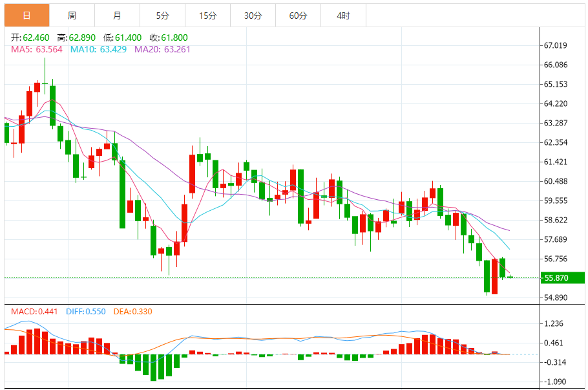Click the MA10 indicator label
The width and height of the screenshot is (588, 390).
[x=98, y=49]
